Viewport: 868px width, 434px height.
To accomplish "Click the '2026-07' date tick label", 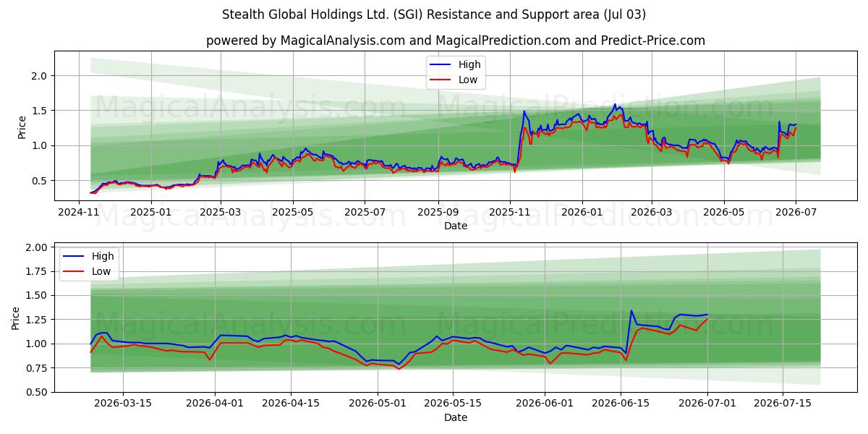I will [x=795, y=212].
